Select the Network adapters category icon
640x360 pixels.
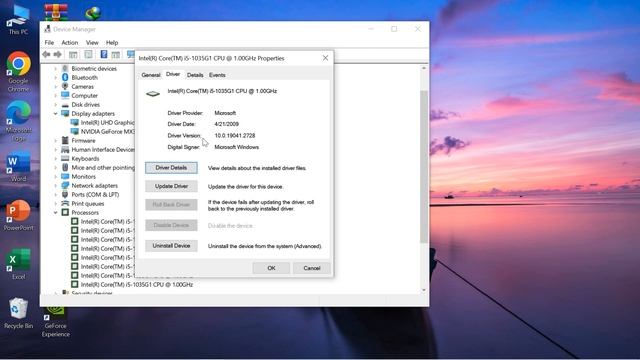[65, 185]
